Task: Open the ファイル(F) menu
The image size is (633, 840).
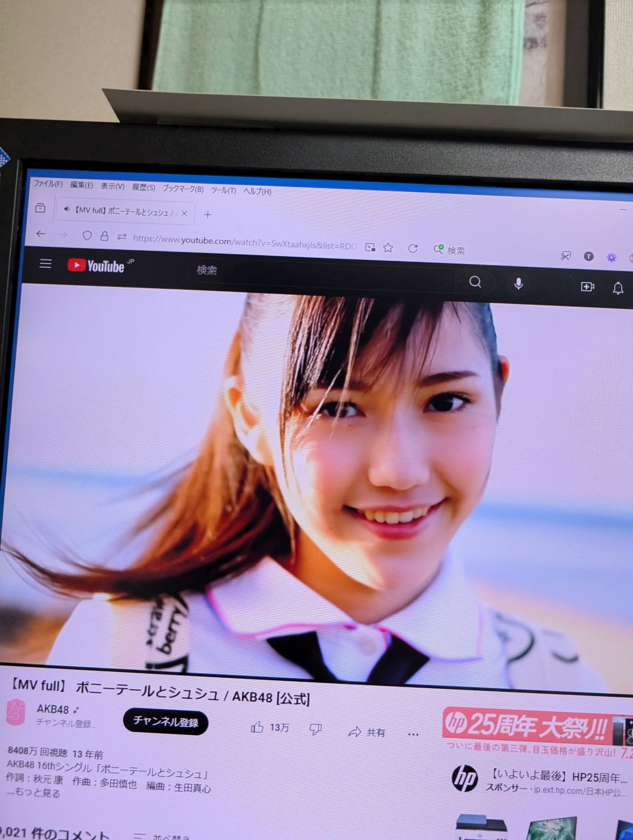Action: tap(48, 184)
